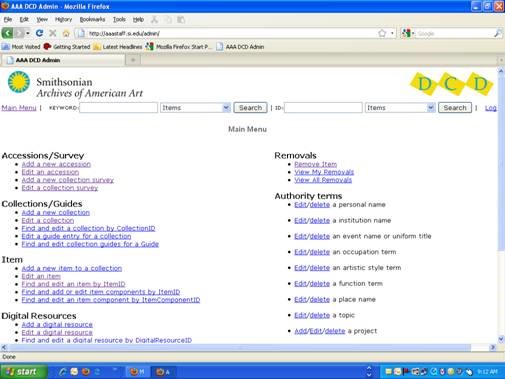This screenshot has height=379, width=505.
Task: Click the Stop loading X icon
Action: coord(53,33)
